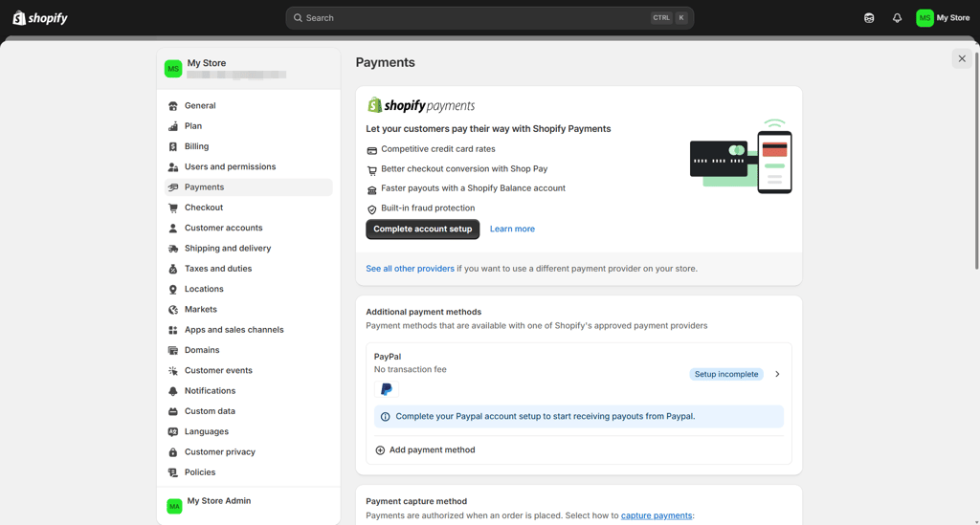Click the Shopify Payments card illustration
The height and width of the screenshot is (525, 980).
[x=741, y=157]
